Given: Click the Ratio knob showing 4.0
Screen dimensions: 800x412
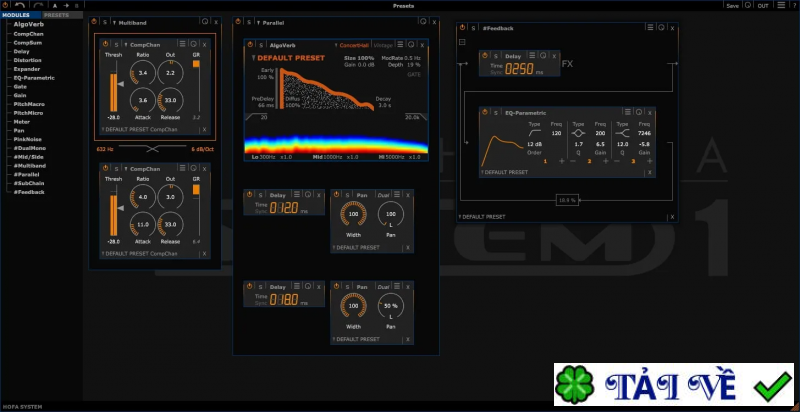Looking at the screenshot, I should pyautogui.click(x=143, y=197).
